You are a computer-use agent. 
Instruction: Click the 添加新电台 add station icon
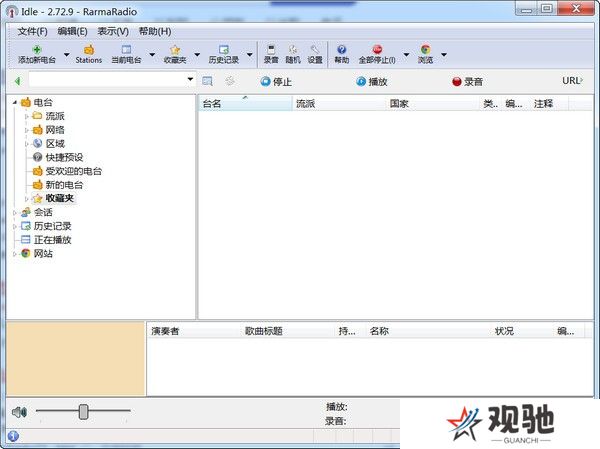[37, 50]
